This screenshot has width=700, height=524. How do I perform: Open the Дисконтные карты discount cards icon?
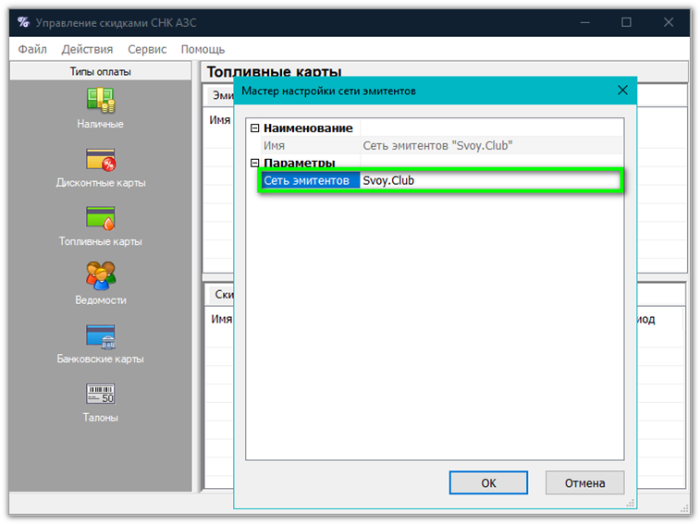100,160
